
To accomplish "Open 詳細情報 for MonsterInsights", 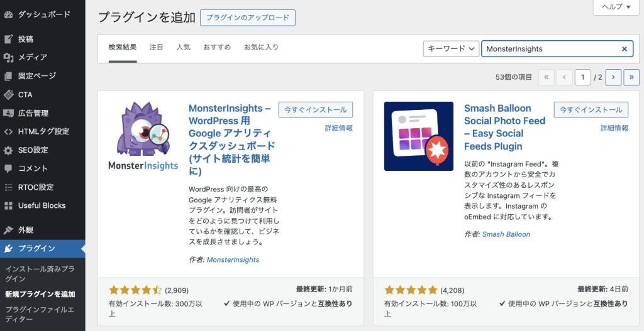I will coord(339,128).
